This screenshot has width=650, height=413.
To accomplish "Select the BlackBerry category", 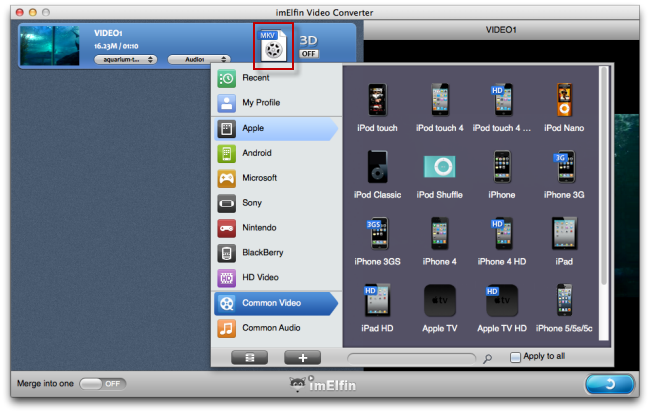I will click(x=277, y=253).
